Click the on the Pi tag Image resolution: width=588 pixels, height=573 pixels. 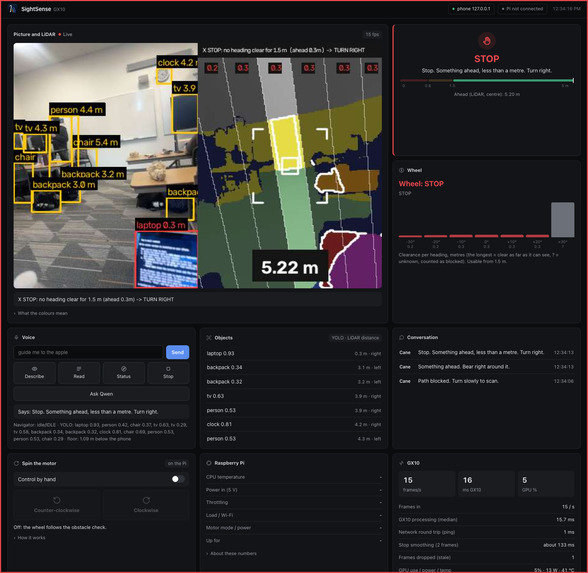(177, 464)
